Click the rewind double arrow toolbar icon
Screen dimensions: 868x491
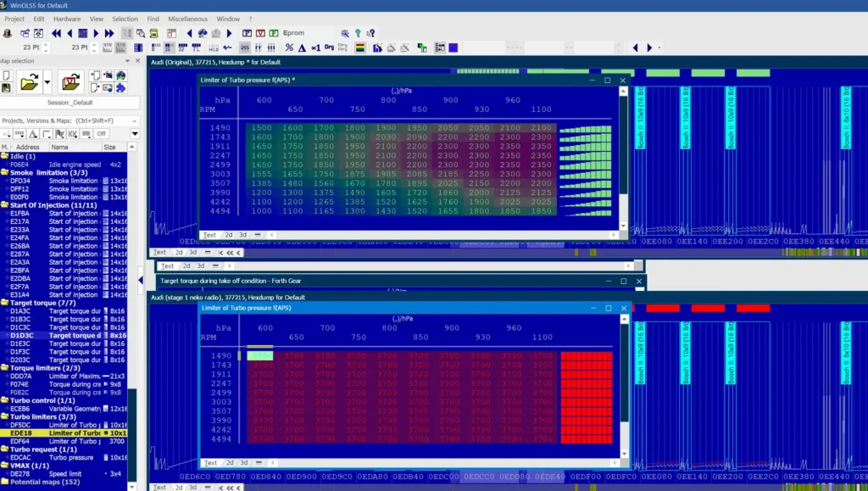57,33
